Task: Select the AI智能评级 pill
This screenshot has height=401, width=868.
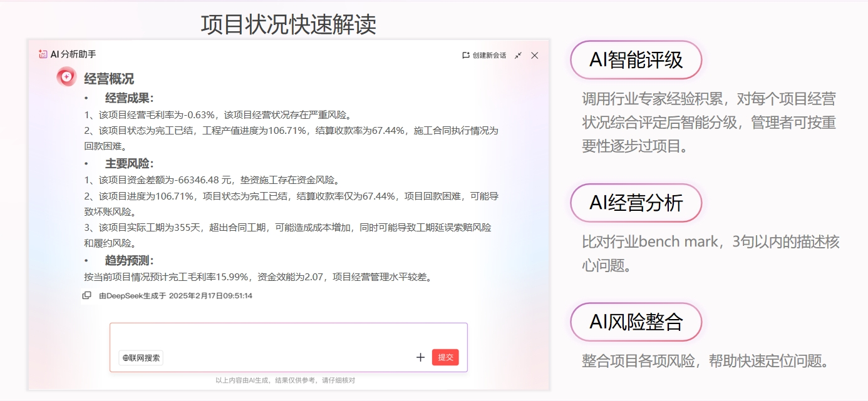Action: [636, 60]
